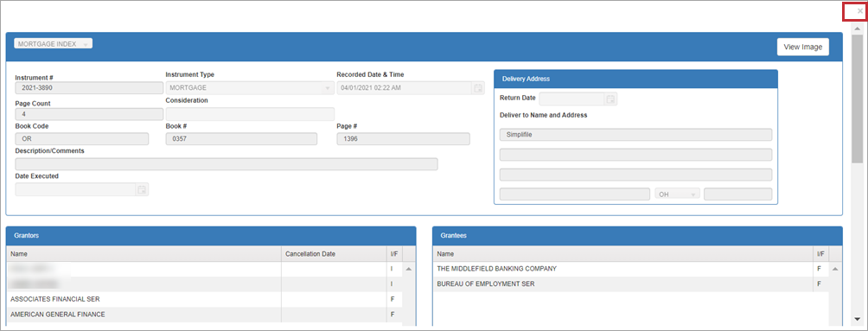Click the Simplifile delivery name field

click(635, 135)
